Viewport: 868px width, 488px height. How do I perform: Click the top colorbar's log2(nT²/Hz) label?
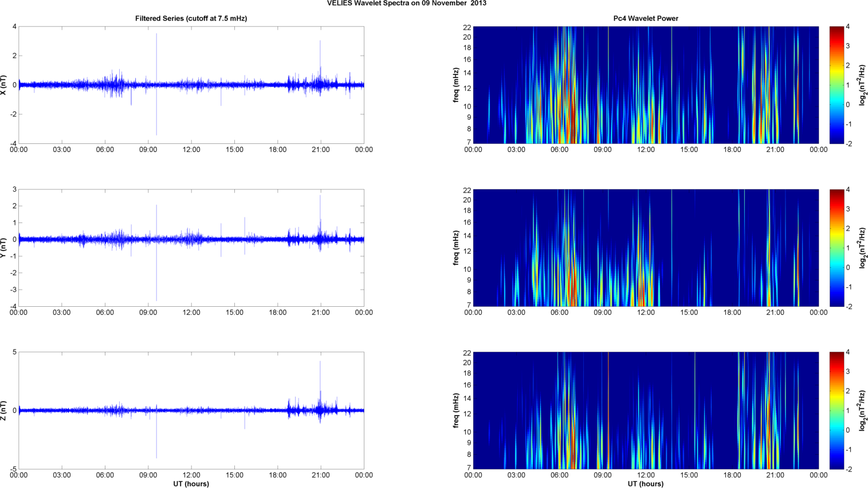click(863, 85)
